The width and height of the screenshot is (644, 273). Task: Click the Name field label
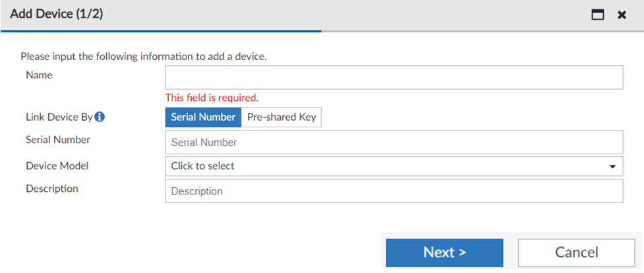(x=39, y=75)
